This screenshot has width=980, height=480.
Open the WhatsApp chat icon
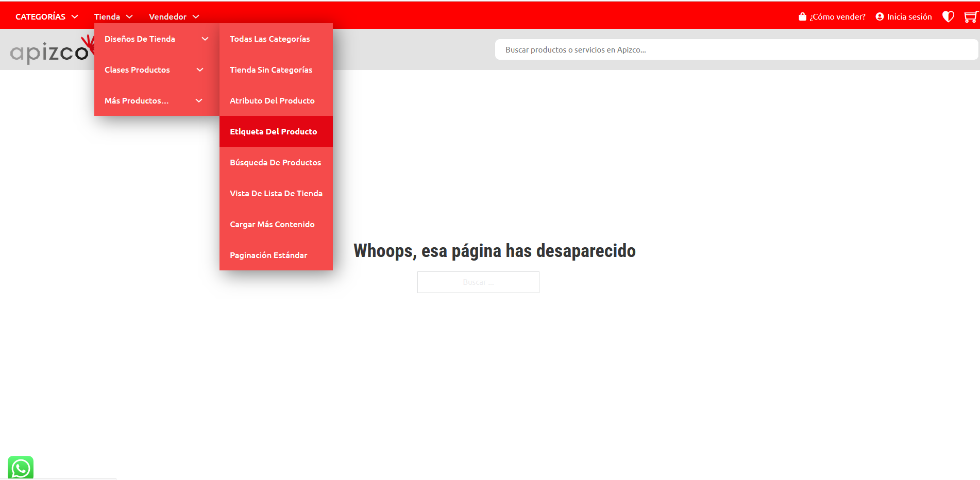click(x=21, y=468)
